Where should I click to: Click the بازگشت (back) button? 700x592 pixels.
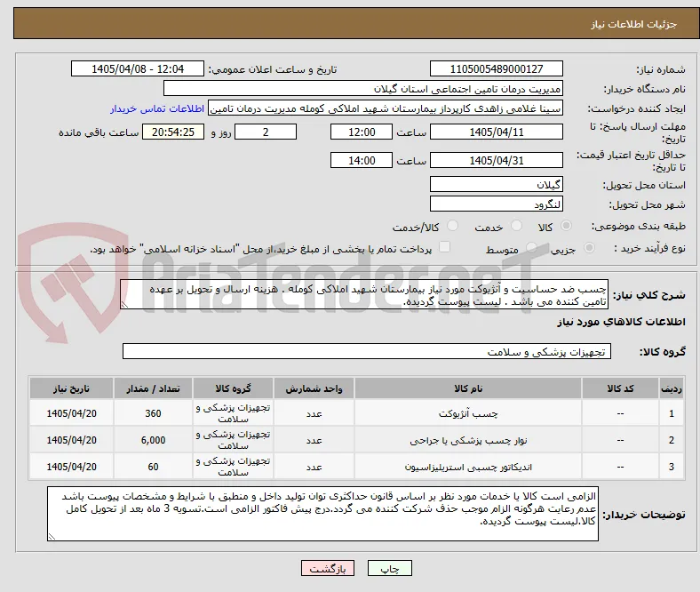(328, 568)
